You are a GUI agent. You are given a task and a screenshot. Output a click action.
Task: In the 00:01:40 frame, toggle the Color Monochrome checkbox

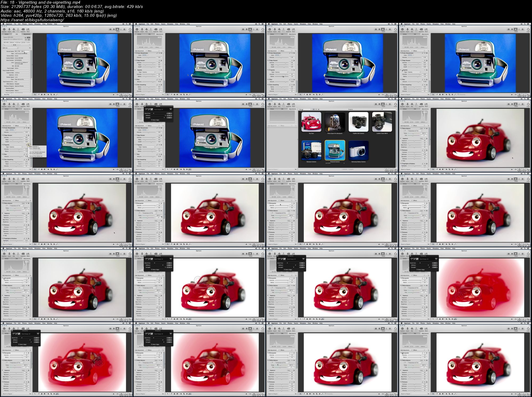pyautogui.click(x=4, y=128)
